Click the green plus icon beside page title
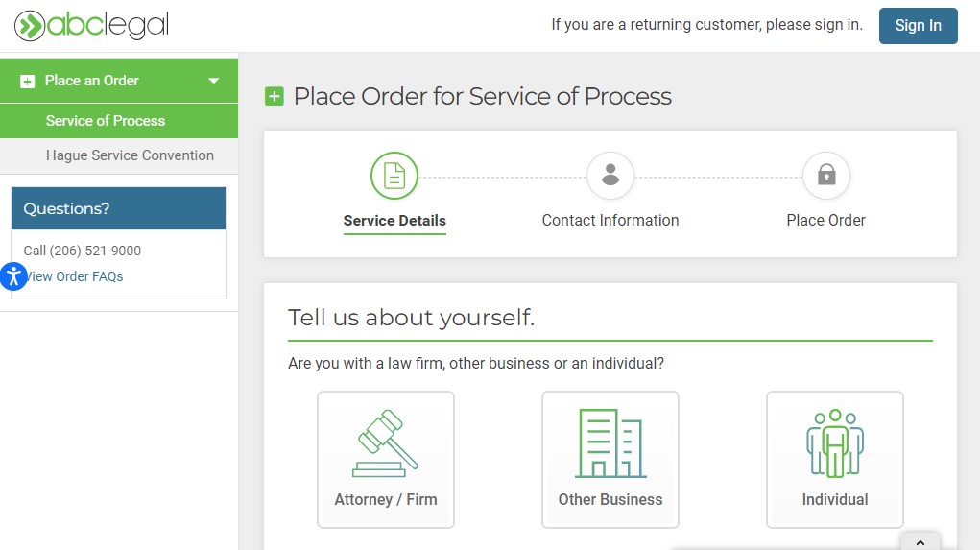980x550 pixels. point(275,96)
